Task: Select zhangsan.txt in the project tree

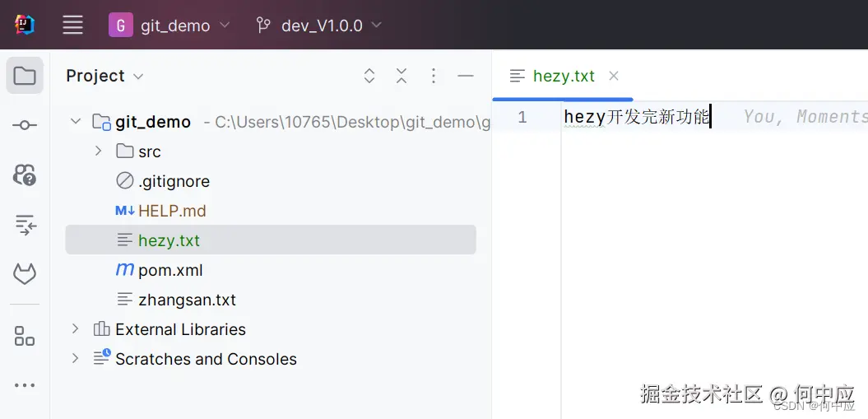Action: (x=187, y=300)
